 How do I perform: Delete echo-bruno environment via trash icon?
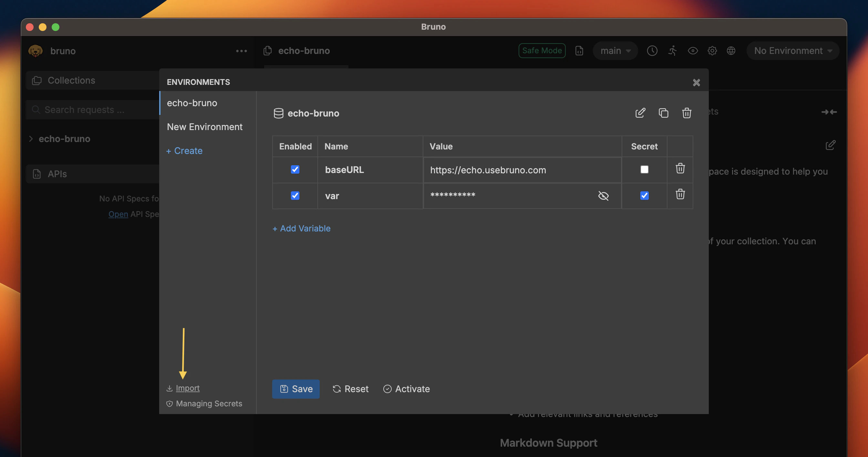click(687, 113)
